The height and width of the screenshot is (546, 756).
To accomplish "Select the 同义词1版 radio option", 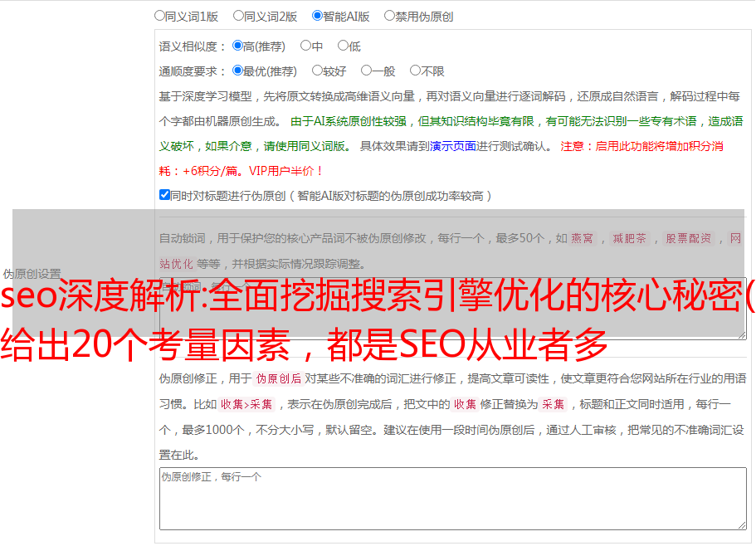I will pyautogui.click(x=159, y=16).
